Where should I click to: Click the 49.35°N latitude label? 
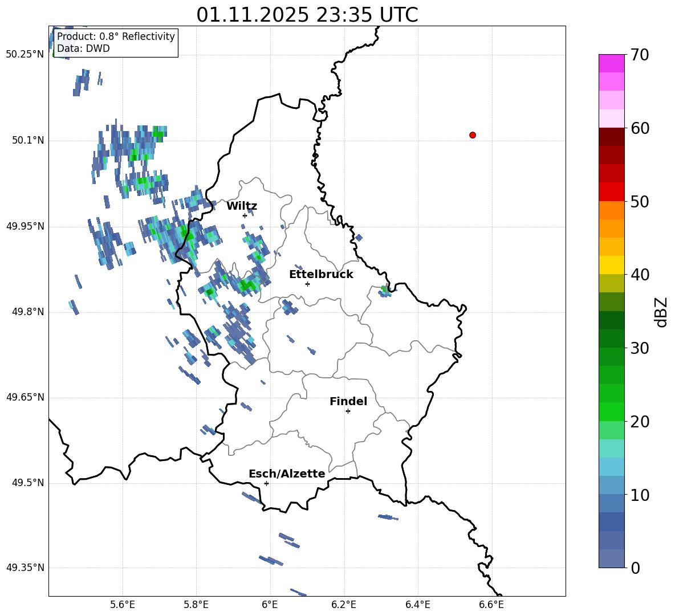point(25,568)
